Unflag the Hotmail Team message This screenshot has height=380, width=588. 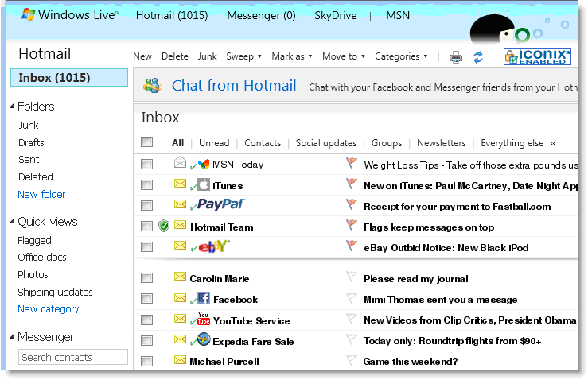pos(352,225)
